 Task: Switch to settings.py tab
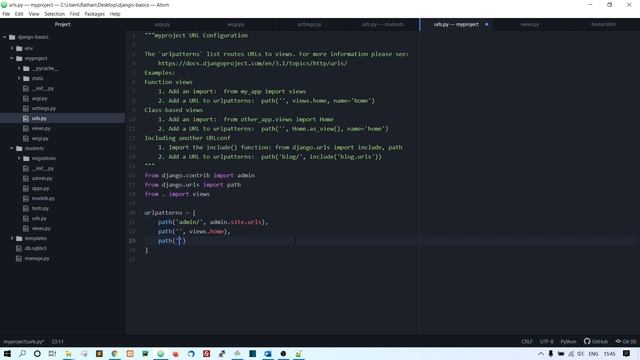pyautogui.click(x=309, y=24)
